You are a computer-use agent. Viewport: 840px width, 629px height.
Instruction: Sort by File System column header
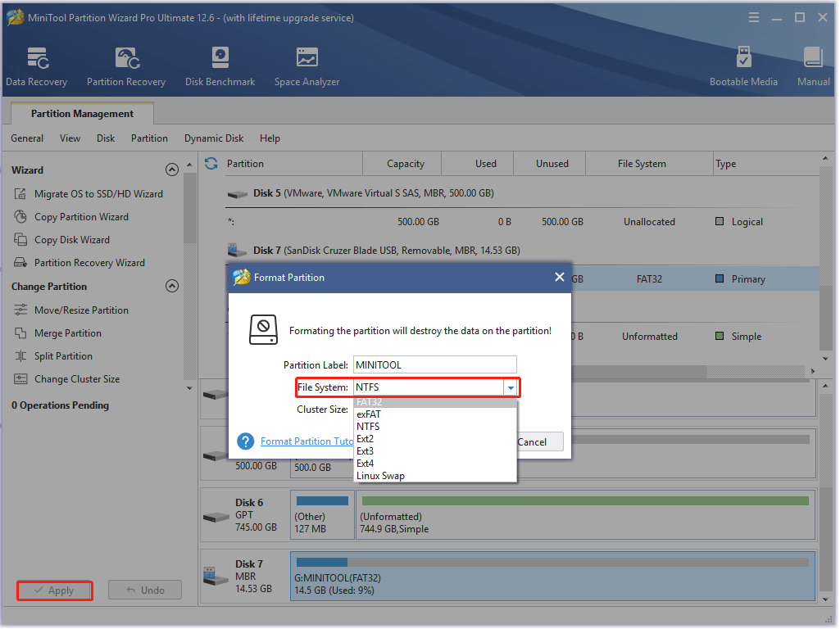649,163
